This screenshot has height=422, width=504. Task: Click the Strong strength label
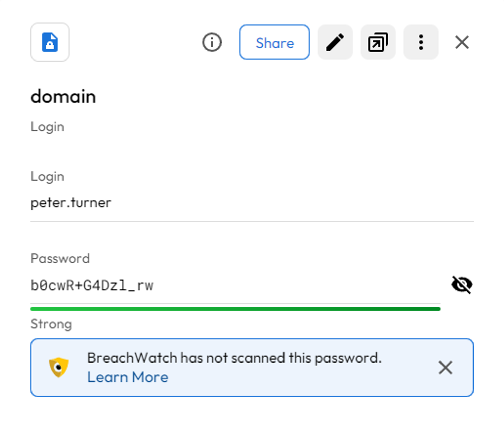51,324
